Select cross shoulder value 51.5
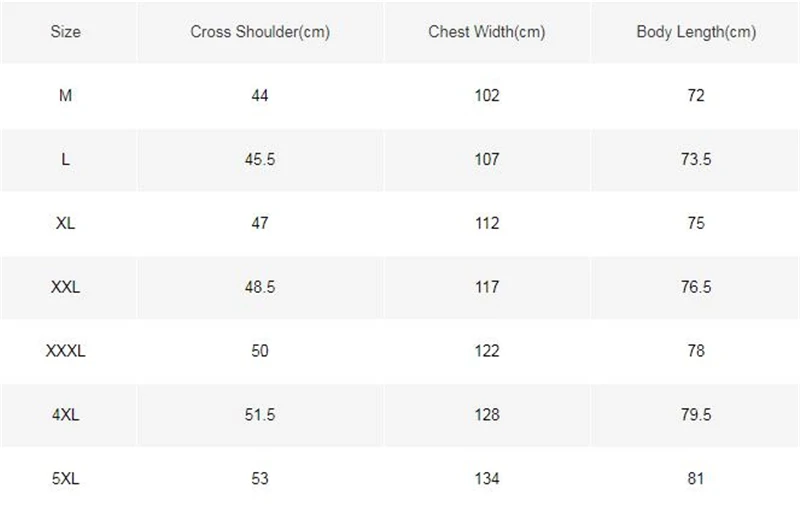The height and width of the screenshot is (506, 800). click(x=260, y=415)
